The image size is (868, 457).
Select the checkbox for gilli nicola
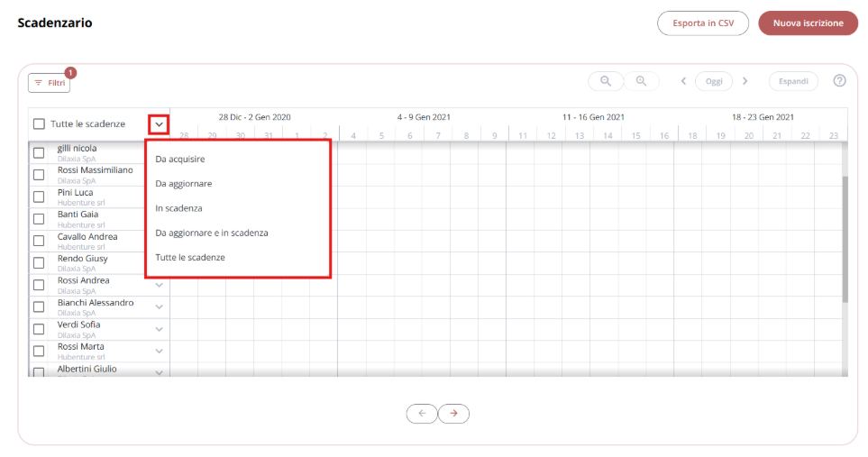coord(39,152)
